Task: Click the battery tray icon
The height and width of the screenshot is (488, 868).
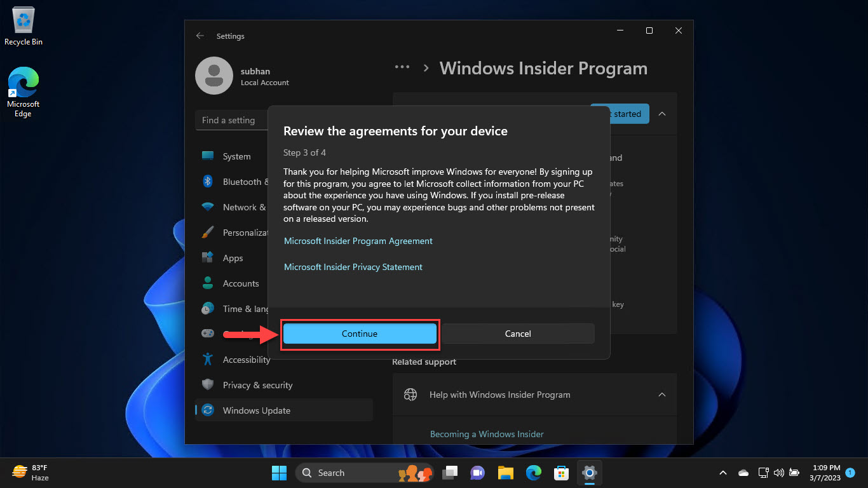Action: pyautogui.click(x=794, y=473)
